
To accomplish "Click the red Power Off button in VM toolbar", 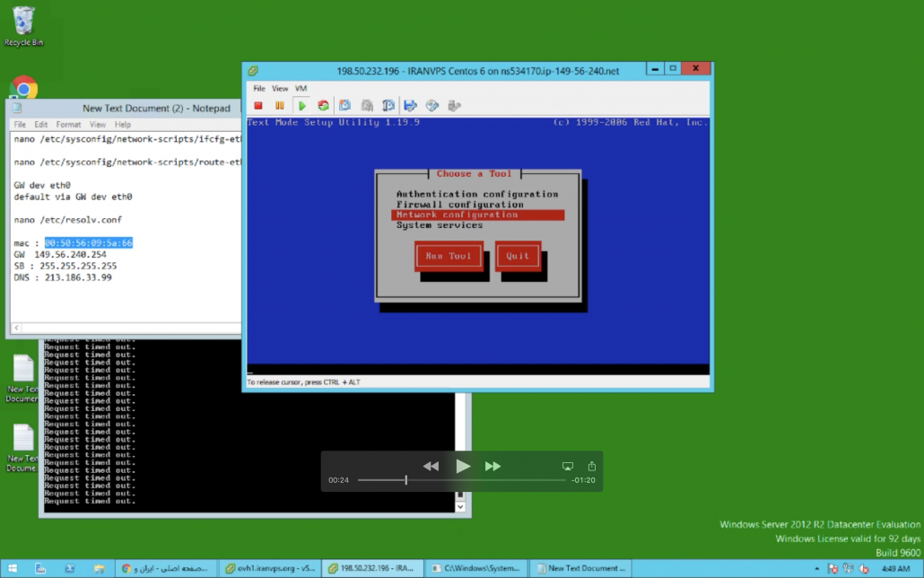I will [x=258, y=106].
